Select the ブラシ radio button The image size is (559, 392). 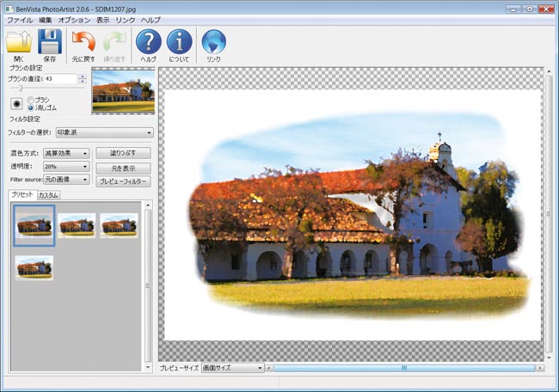click(x=31, y=100)
